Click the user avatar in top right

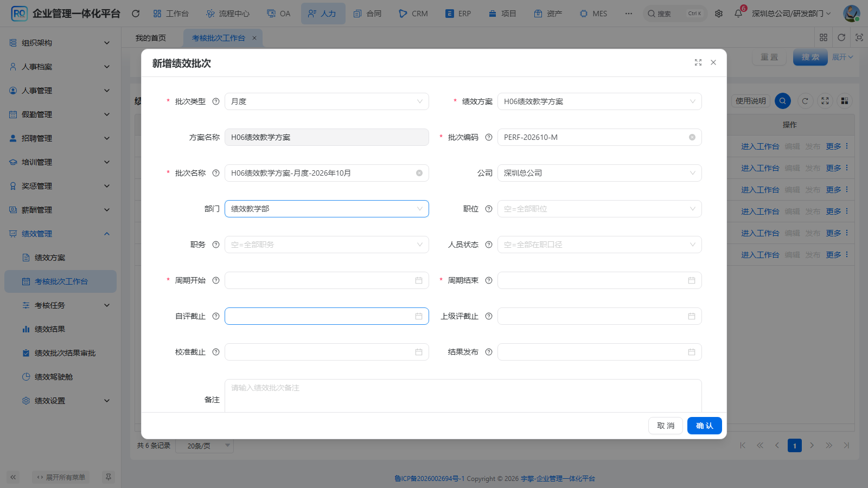point(852,14)
